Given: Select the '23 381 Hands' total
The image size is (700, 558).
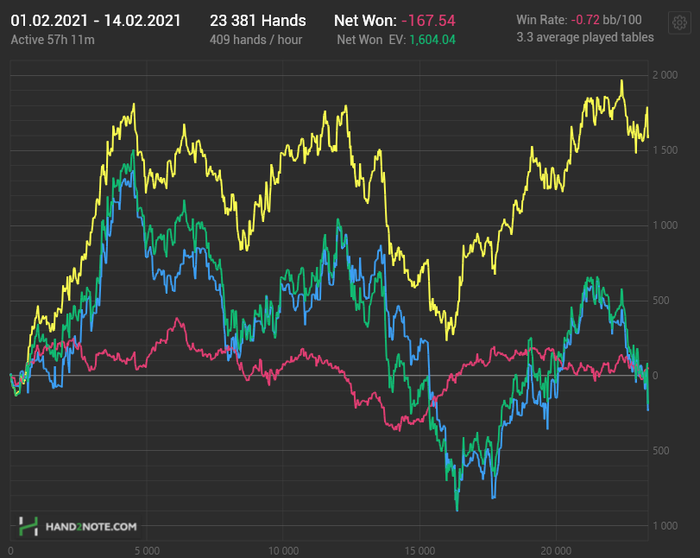Looking at the screenshot, I should (x=258, y=21).
